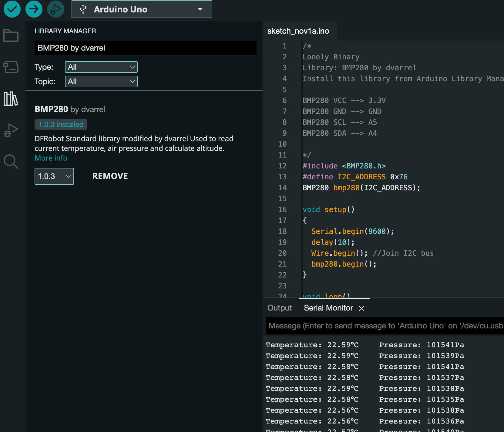Open the Search sidebar icon
Image resolution: width=504 pixels, height=432 pixels.
tap(11, 161)
